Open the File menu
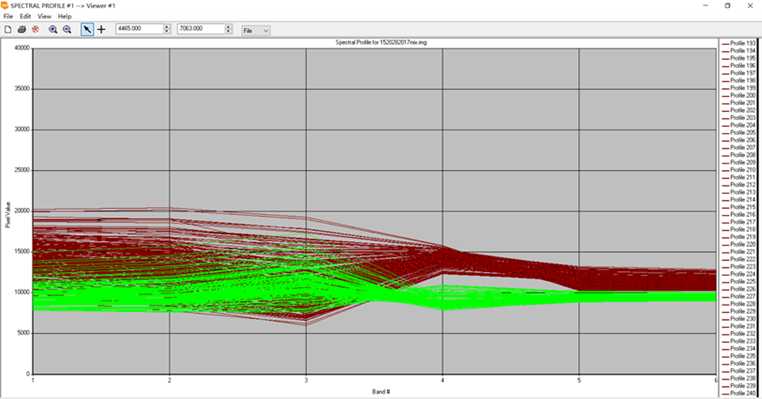762x399 pixels. [x=8, y=16]
